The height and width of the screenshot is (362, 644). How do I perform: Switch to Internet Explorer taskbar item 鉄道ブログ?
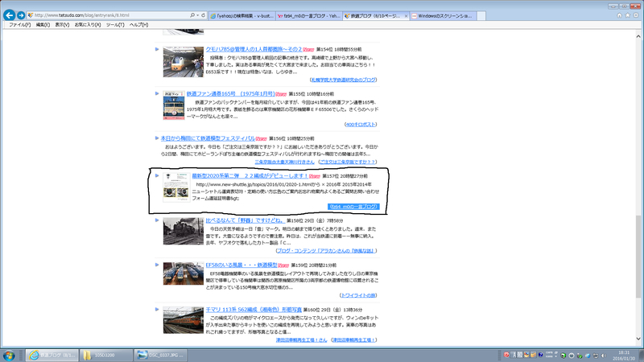52,355
